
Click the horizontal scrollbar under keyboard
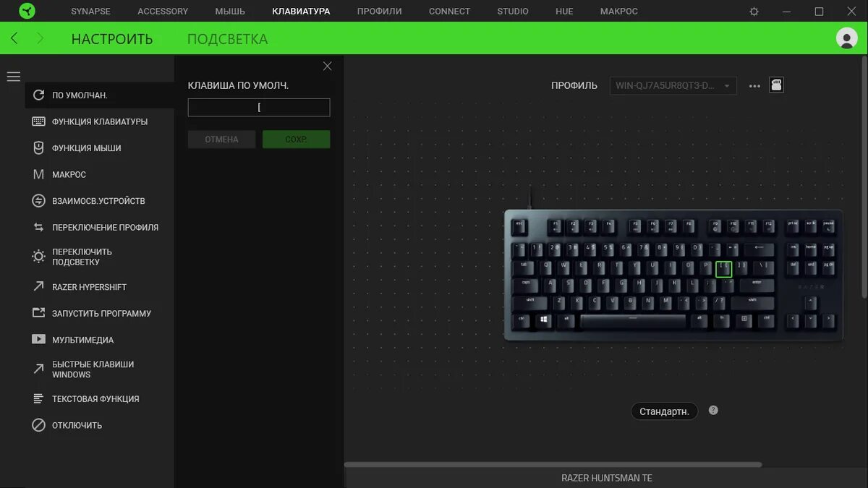point(553,465)
